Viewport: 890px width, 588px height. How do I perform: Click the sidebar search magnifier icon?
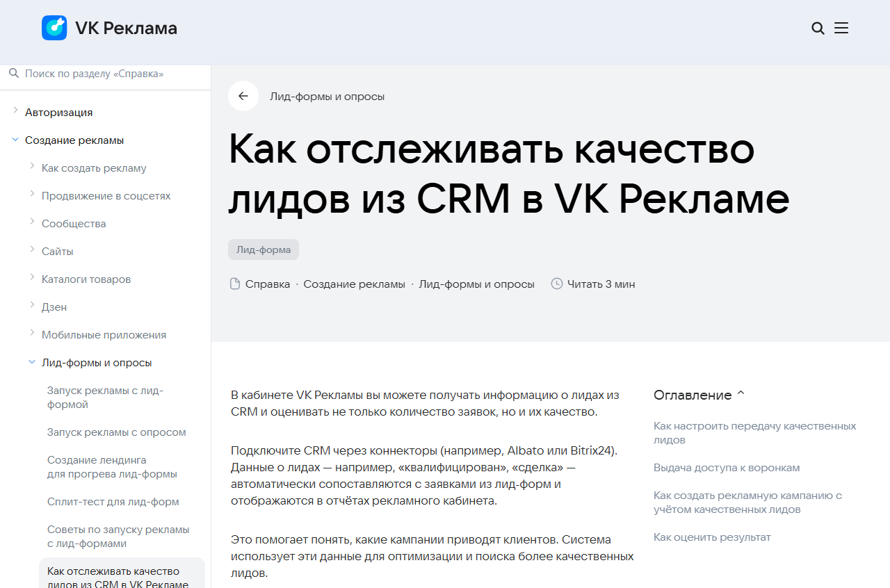[14, 73]
